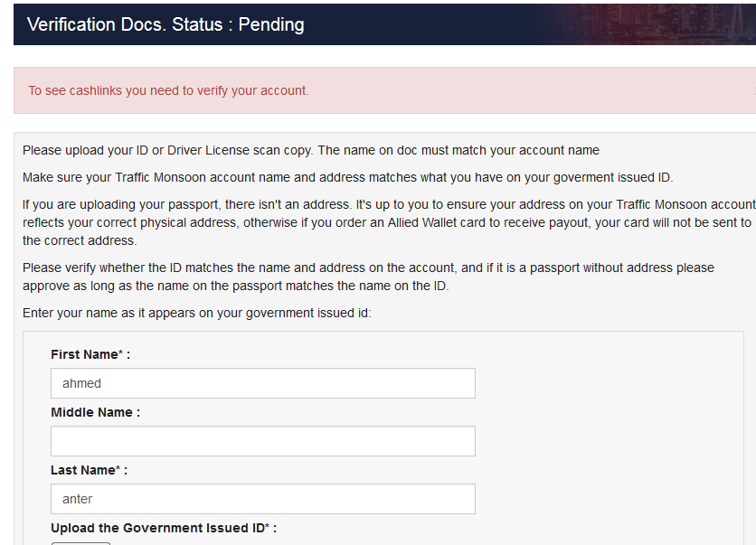This screenshot has height=545, width=756.
Task: Click the Last Name field containing anter
Action: click(263, 499)
